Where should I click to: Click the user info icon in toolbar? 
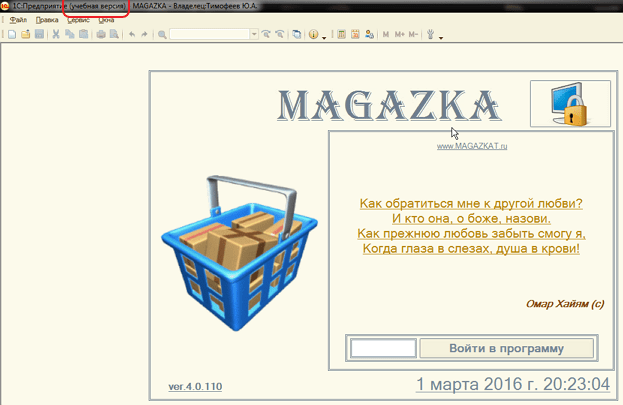[369, 35]
